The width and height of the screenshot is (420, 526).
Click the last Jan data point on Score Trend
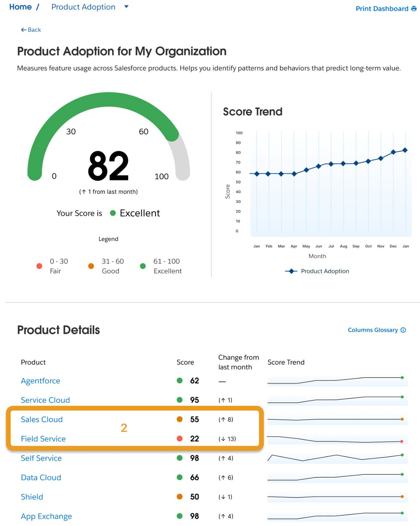(x=405, y=150)
